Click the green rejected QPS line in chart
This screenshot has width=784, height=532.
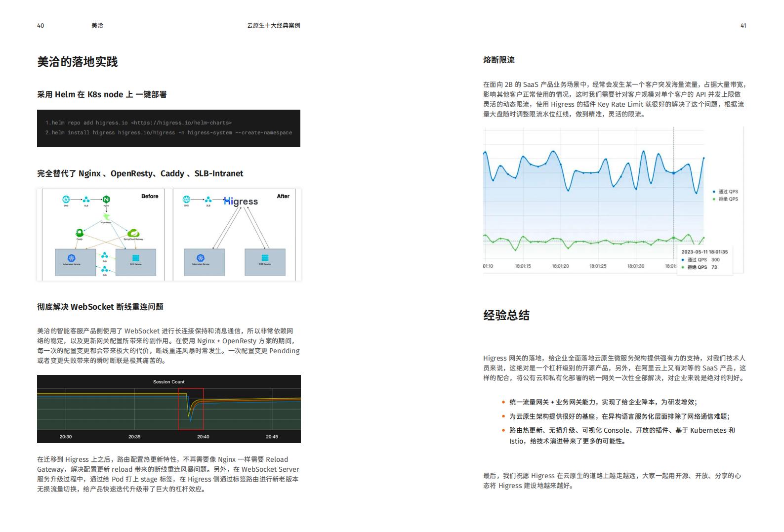coord(599,243)
